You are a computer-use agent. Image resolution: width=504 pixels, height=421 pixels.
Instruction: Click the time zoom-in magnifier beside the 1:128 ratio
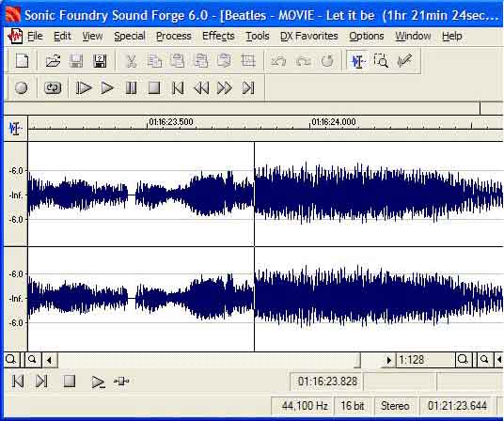point(463,359)
